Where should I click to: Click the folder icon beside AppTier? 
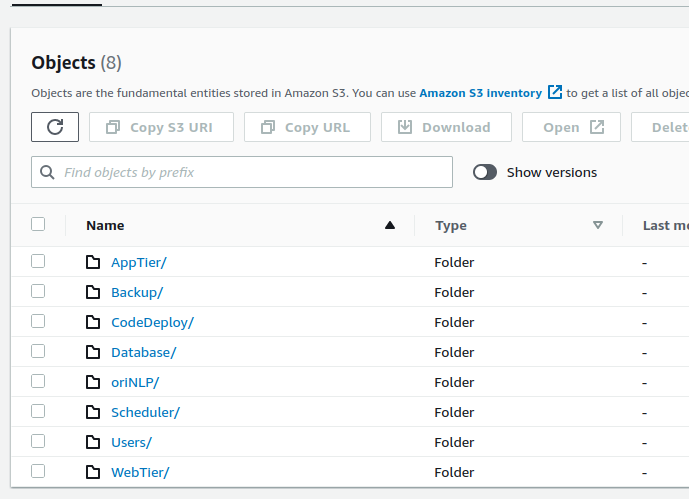point(93,262)
